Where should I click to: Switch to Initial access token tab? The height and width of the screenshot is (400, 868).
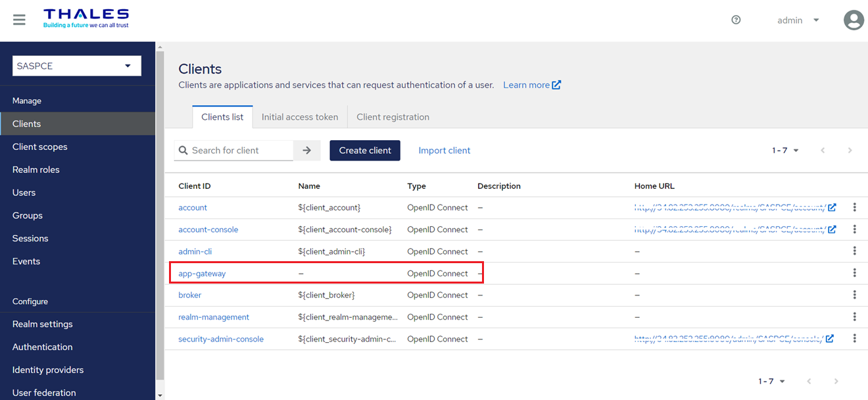300,117
